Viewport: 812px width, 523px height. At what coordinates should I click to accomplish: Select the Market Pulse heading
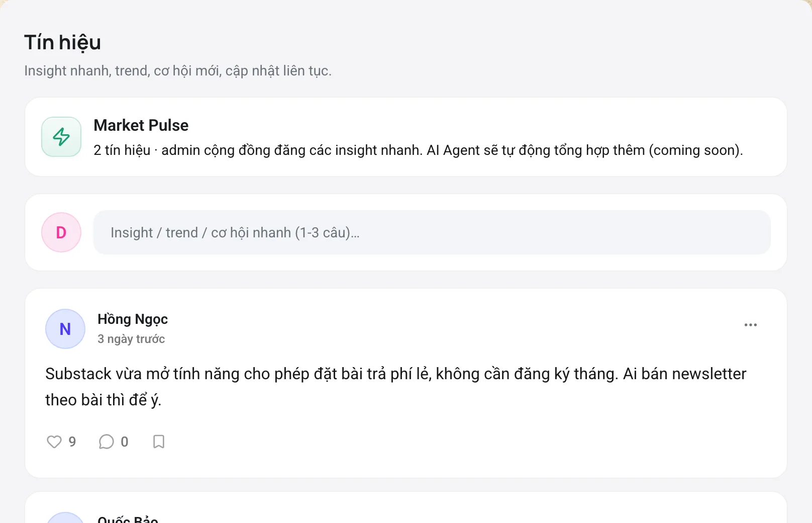141,125
